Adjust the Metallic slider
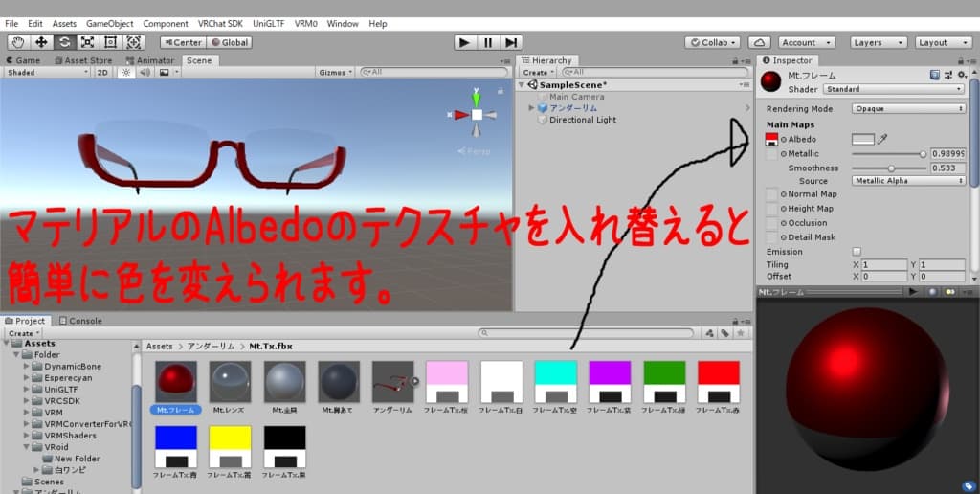Screen dimensions: 980x494 [890, 154]
